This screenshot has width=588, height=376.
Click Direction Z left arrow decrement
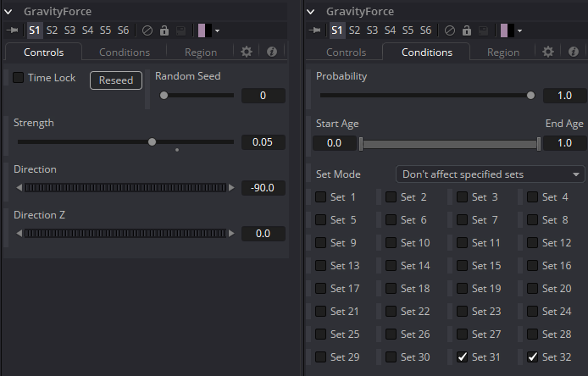point(19,233)
